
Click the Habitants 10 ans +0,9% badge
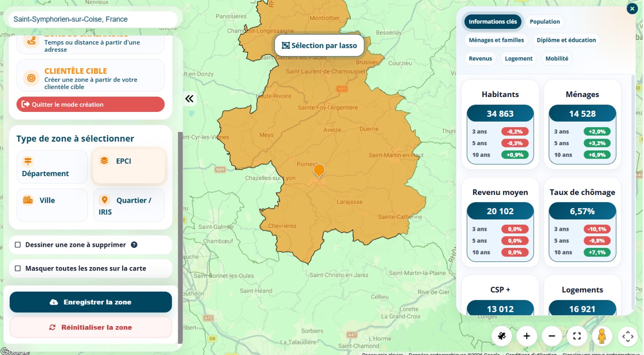point(515,155)
